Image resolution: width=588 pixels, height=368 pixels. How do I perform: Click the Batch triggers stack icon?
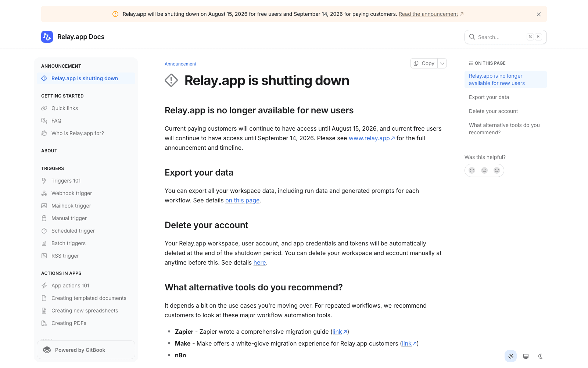(44, 243)
